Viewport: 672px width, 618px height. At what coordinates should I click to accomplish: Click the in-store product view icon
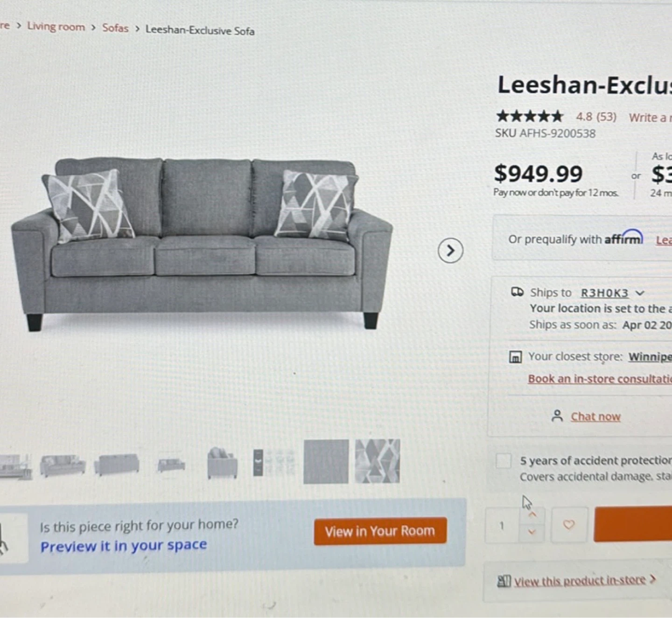504,581
